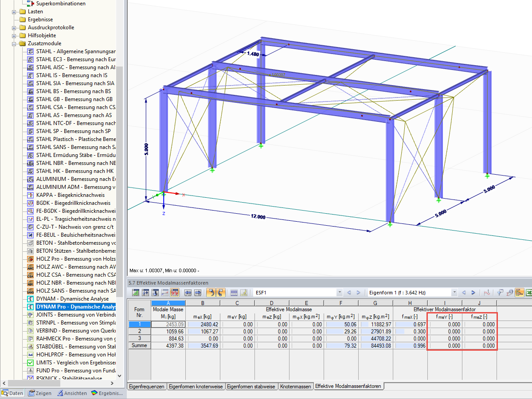Switch to the Daten navigator tab
Image resolution: width=532 pixels, height=399 pixels.
[x=13, y=393]
